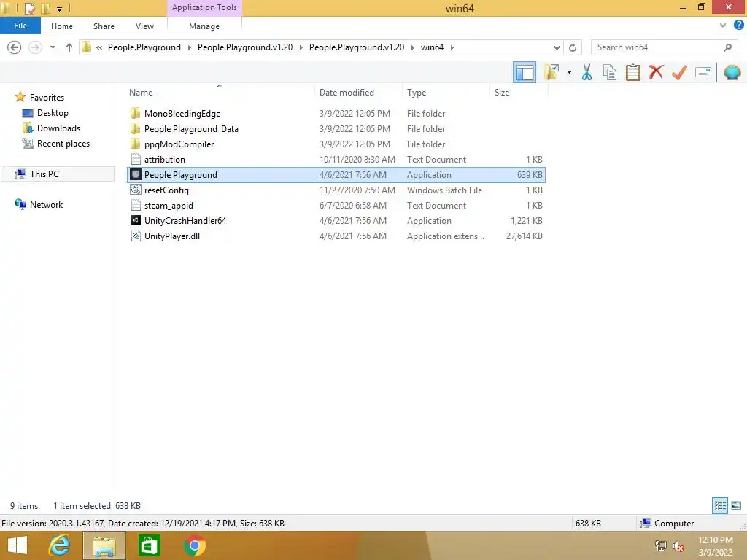Click the search magnifier icon
The width and height of the screenshot is (747, 560).
(727, 47)
